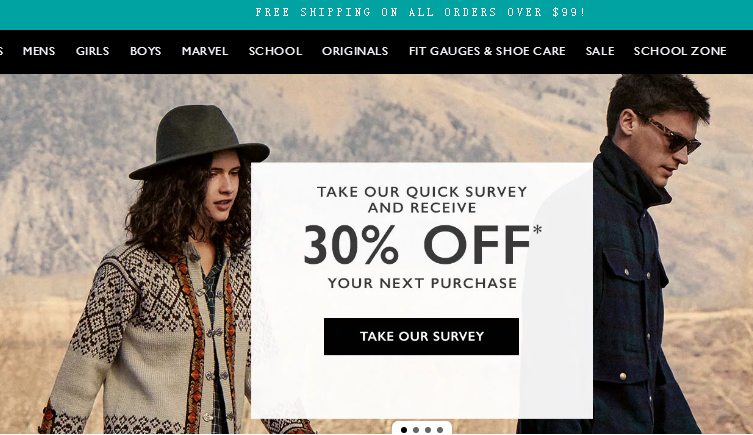
Task: Visit the SALE page
Action: (x=600, y=51)
